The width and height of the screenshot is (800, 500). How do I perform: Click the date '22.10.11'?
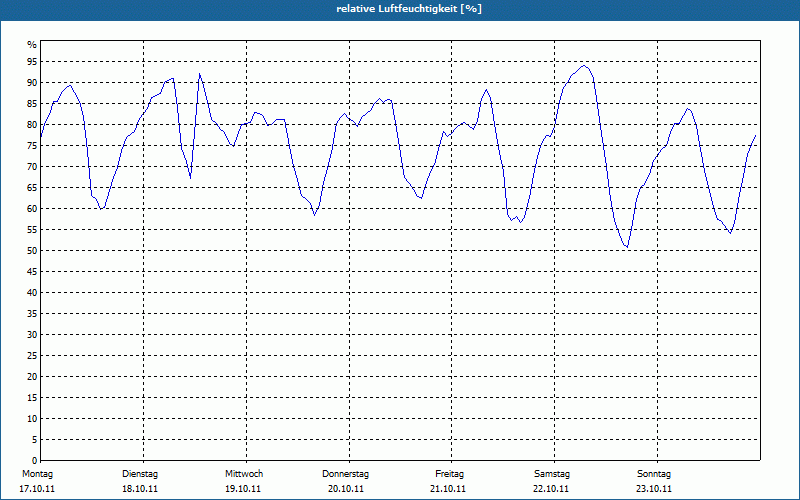[551, 489]
